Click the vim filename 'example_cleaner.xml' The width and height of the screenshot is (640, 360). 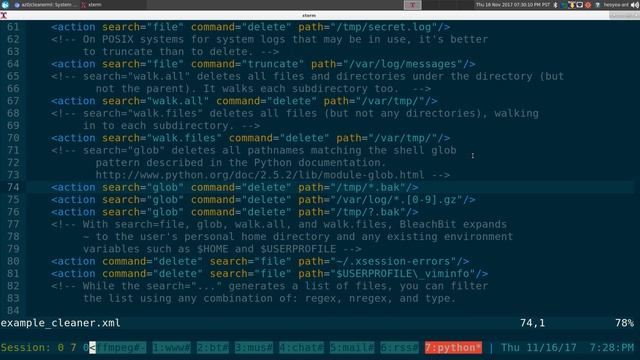click(60, 323)
